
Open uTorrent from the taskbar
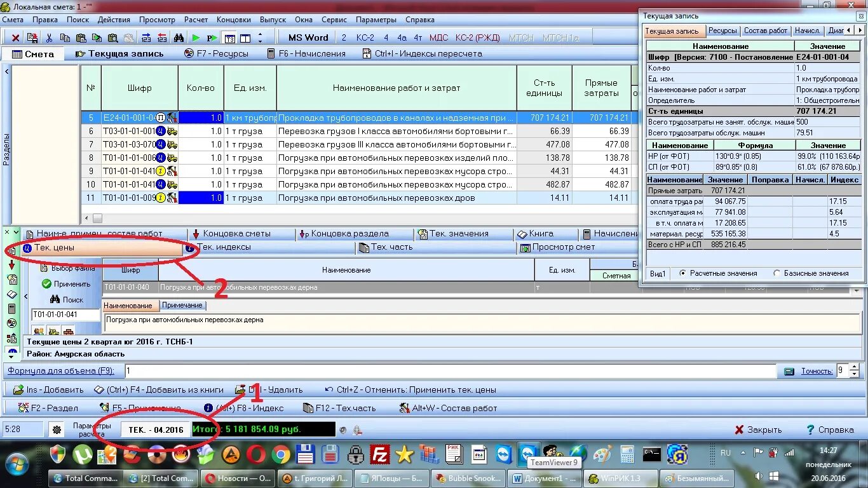(x=83, y=454)
